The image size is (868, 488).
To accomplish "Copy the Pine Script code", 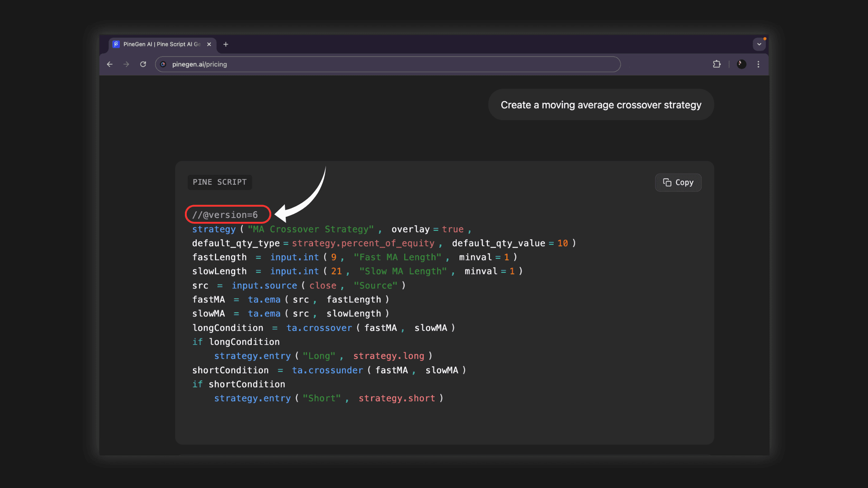I will tap(678, 183).
